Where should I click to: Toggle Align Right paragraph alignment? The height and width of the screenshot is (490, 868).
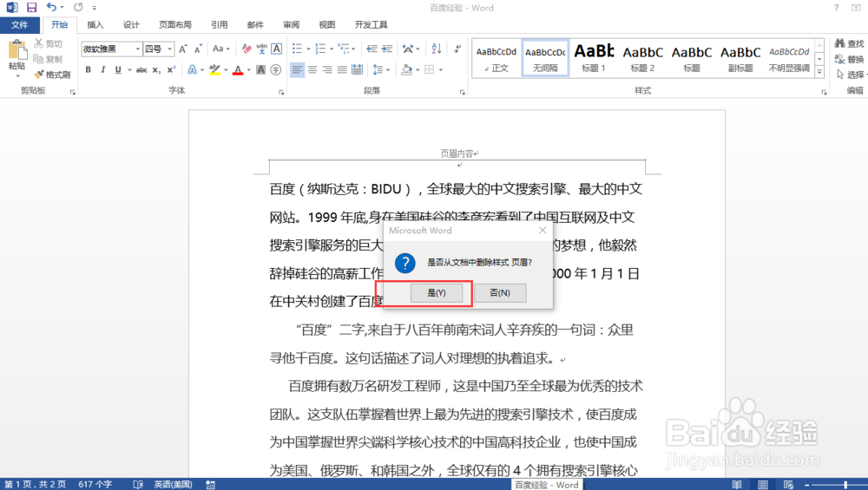coord(327,69)
